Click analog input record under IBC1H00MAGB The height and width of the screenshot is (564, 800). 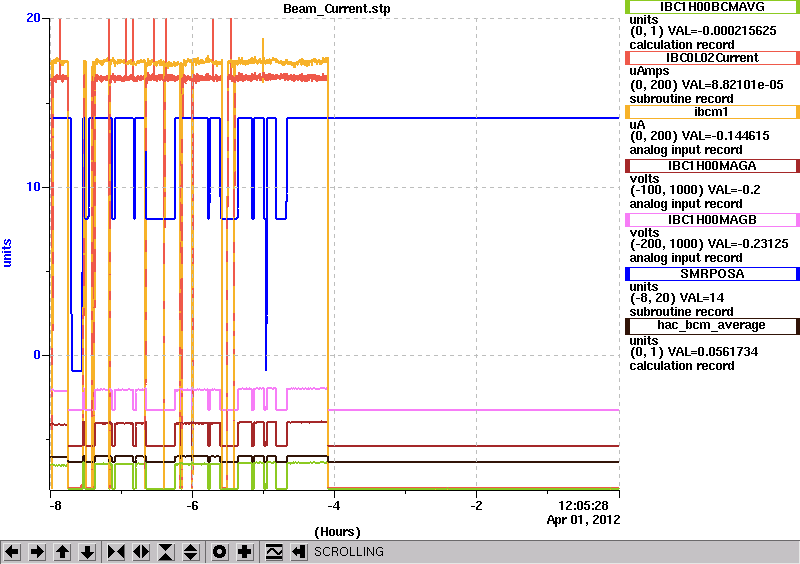(x=686, y=258)
